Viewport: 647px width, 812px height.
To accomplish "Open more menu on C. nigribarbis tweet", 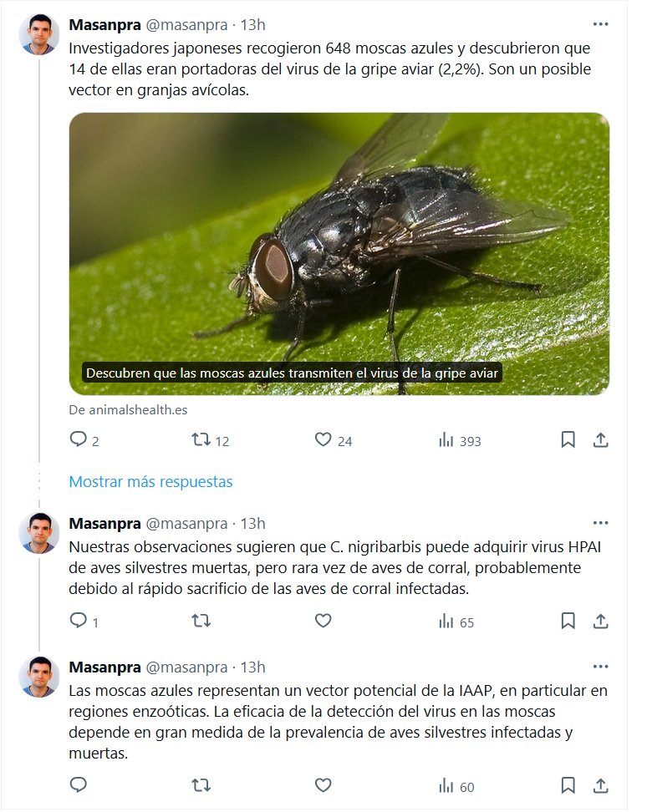I will [x=600, y=524].
